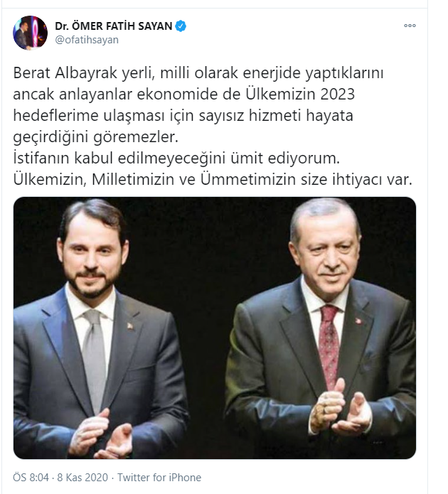Visit the Dr. ÖMER FATİH SAYAN profile name
Screen dimensions: 448x494
(114, 26)
